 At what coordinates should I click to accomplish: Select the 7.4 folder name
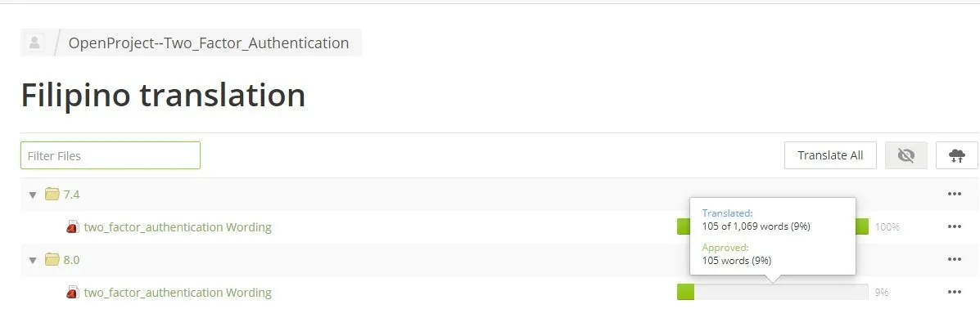tap(71, 194)
